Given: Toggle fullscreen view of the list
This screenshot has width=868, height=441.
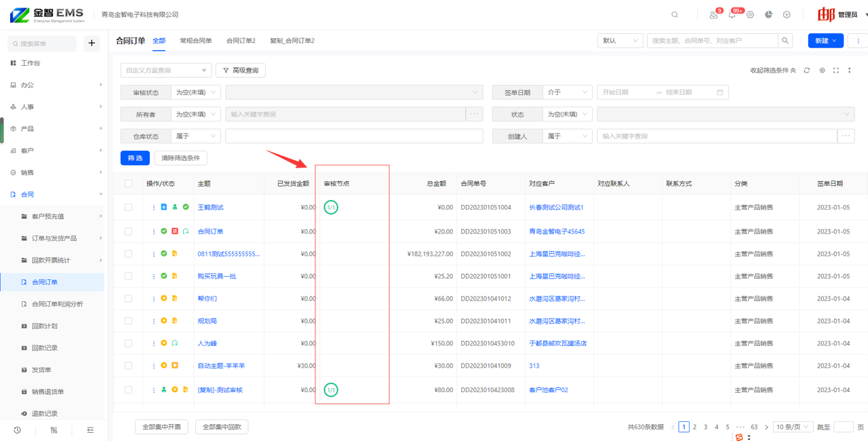Looking at the screenshot, I should 836,71.
